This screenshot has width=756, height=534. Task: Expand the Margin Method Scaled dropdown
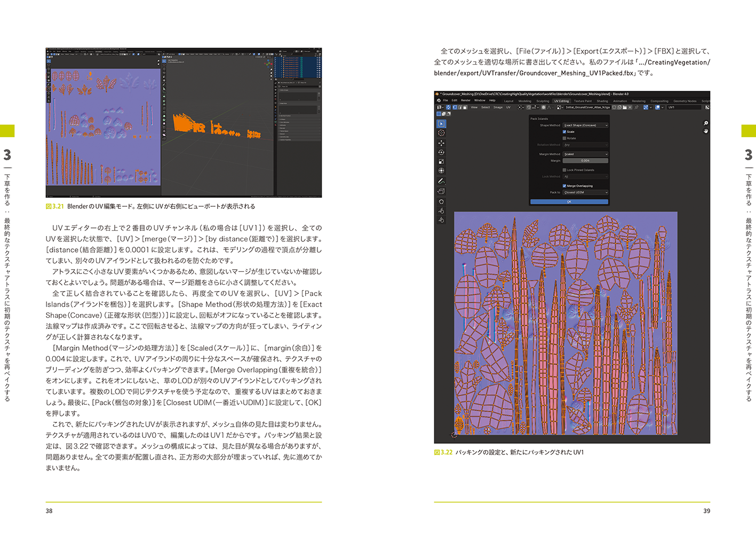(585, 154)
